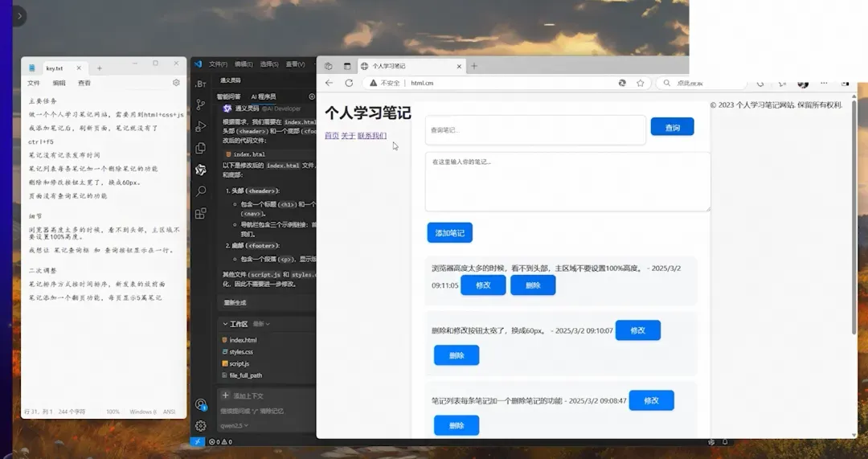Click Lingma top-left expand arrow
Screen dimensions: 868x459
(19, 16)
